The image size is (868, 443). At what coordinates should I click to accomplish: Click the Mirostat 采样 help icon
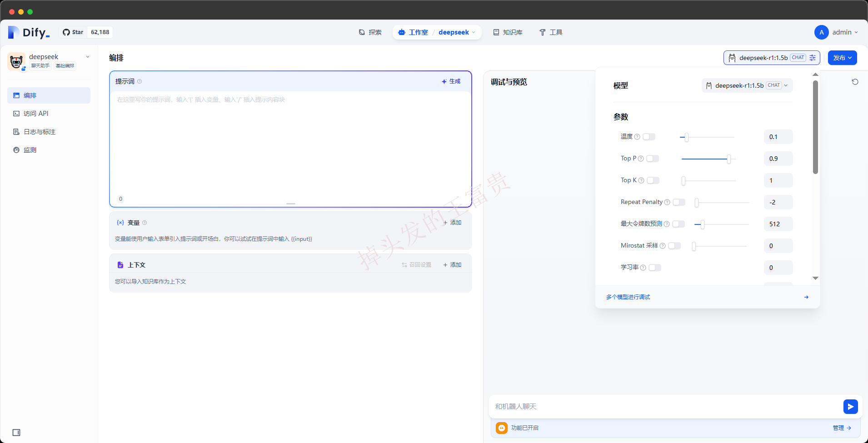pos(663,246)
